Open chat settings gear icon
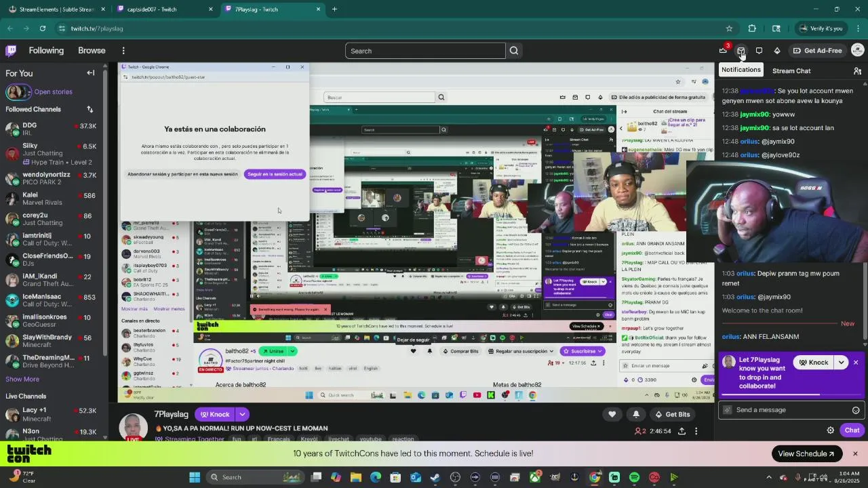The height and width of the screenshot is (488, 868). pos(830,430)
